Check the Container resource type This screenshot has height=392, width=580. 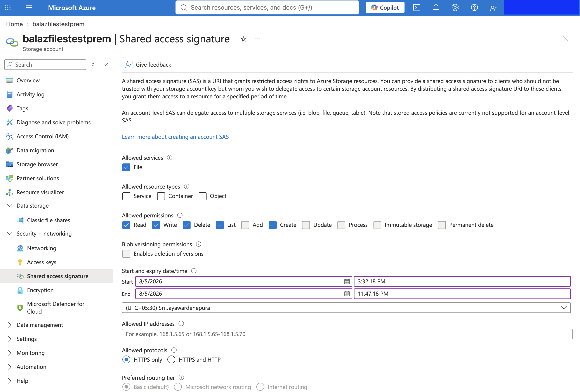(x=161, y=196)
